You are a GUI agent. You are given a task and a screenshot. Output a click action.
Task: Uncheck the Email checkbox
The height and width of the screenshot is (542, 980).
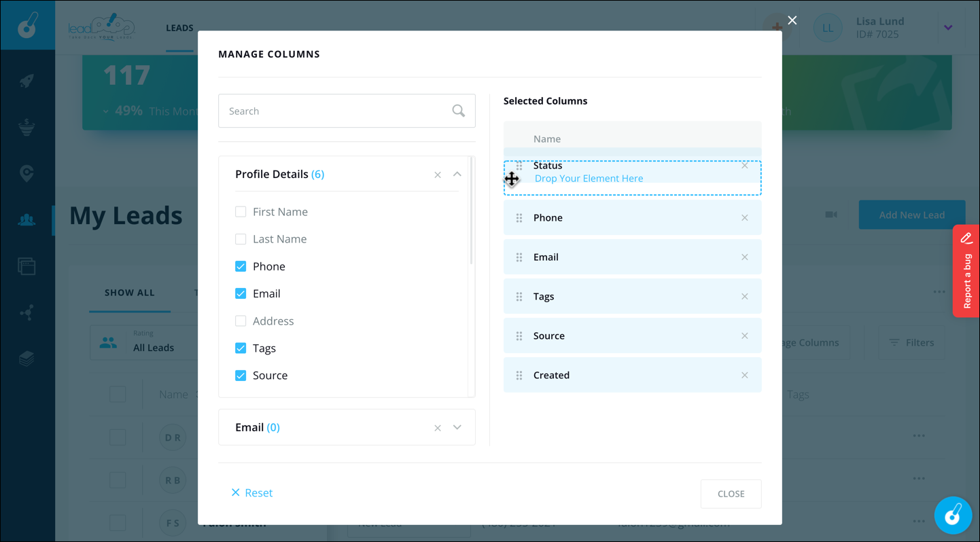click(241, 293)
